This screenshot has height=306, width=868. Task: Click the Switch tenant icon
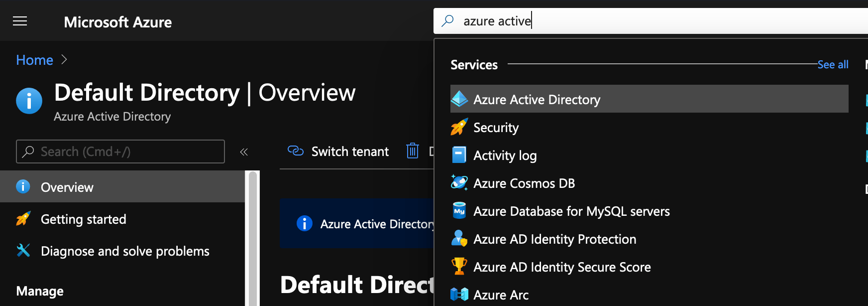(296, 151)
